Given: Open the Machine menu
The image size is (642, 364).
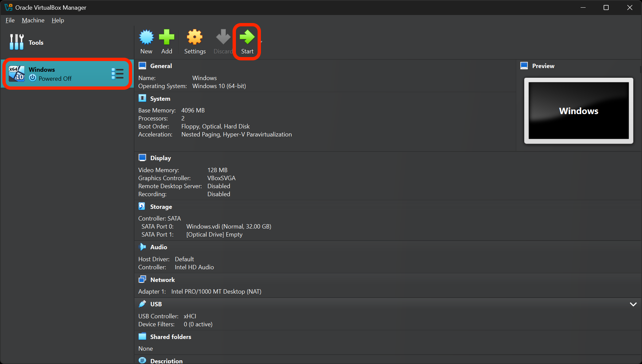Looking at the screenshot, I should click(x=33, y=20).
